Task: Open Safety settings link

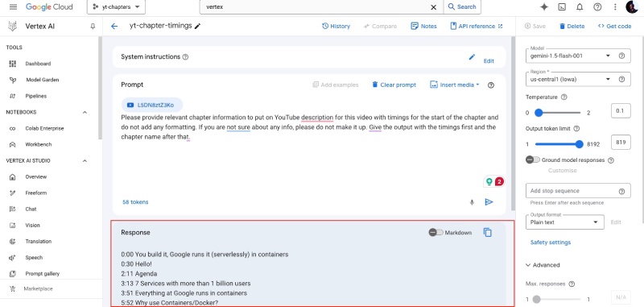Action: pos(551,243)
